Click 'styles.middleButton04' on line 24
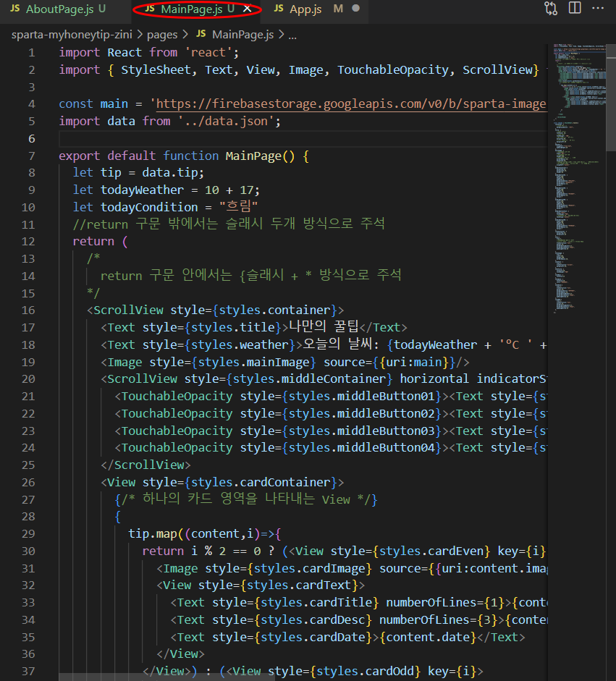 (361, 448)
